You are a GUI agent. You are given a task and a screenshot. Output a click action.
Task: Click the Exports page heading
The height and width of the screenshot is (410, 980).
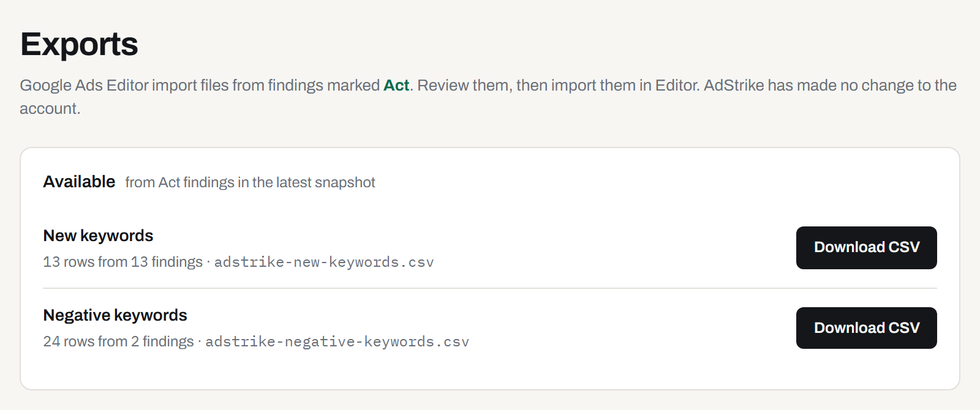79,44
